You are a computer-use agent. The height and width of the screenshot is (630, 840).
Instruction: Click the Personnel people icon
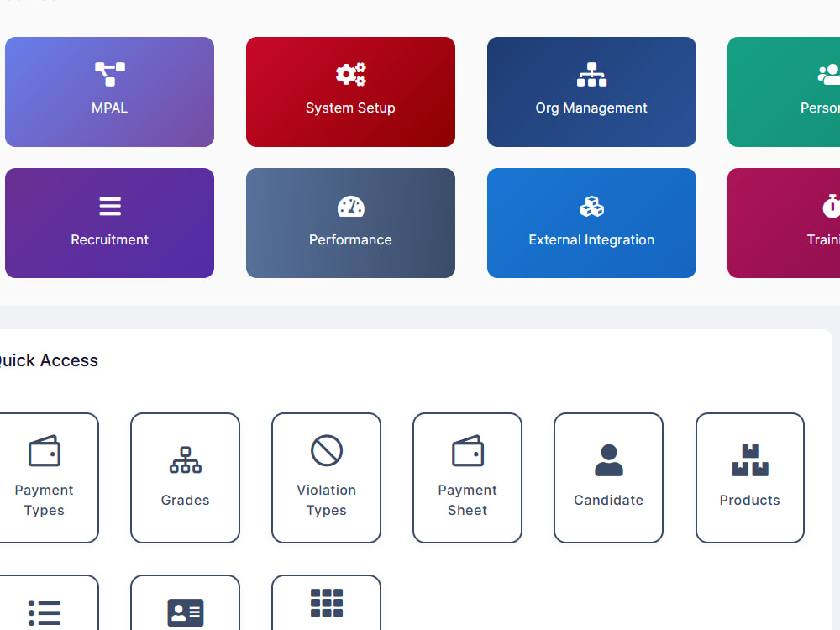[x=829, y=75]
